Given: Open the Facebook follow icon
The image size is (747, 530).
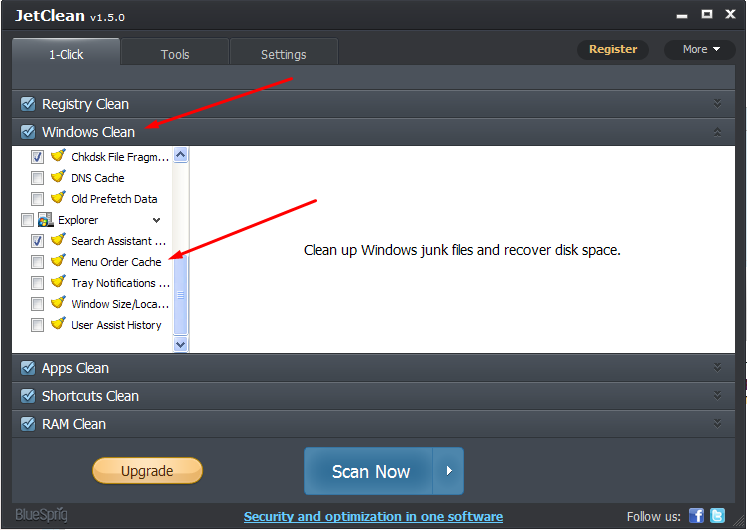Looking at the screenshot, I should 696,516.
